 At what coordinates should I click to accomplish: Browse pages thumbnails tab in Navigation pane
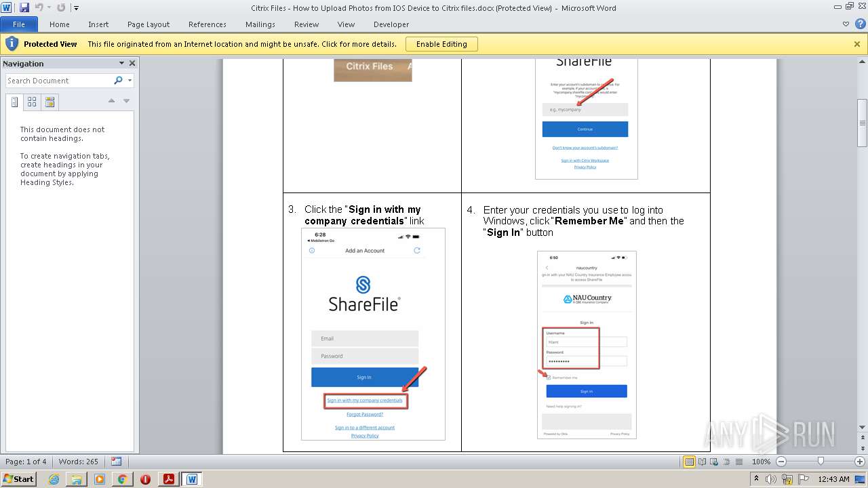coord(32,102)
